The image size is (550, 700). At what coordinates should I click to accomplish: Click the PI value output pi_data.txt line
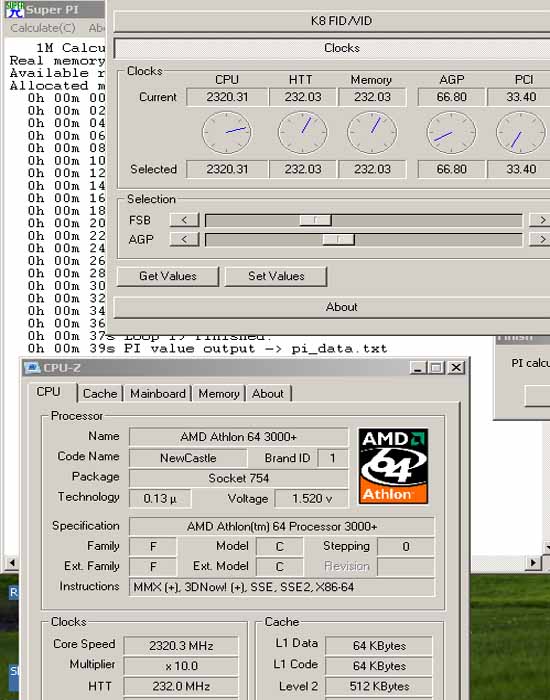208,349
